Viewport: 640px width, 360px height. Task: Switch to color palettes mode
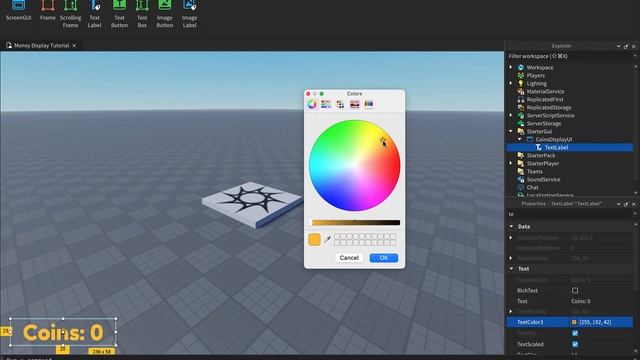[x=340, y=104]
